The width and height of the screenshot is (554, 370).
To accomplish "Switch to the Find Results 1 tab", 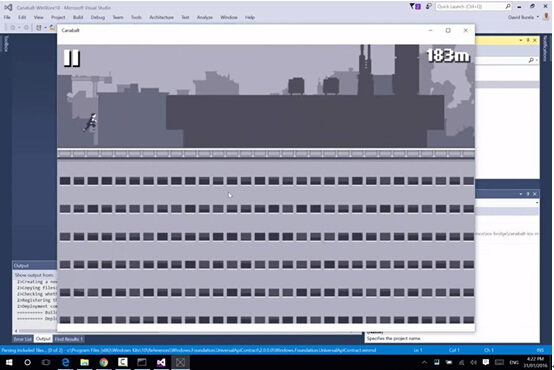I will click(x=69, y=339).
